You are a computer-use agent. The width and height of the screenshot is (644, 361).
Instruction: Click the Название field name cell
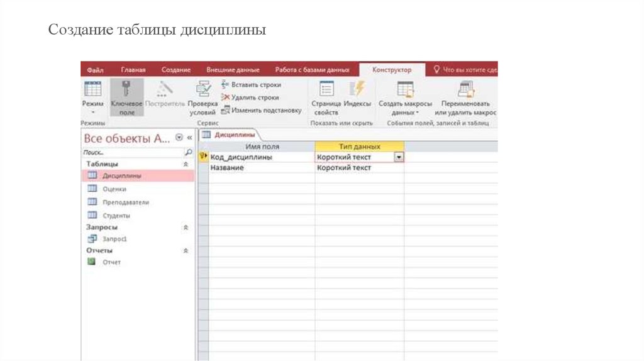pyautogui.click(x=262, y=167)
